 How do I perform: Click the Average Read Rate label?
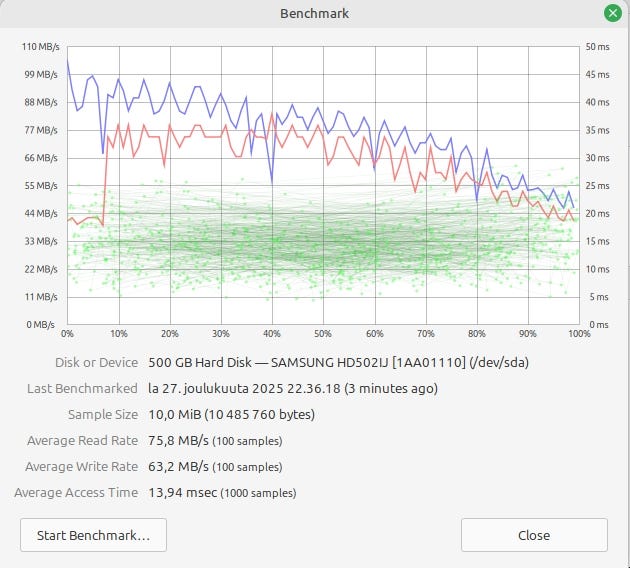[x=83, y=440]
